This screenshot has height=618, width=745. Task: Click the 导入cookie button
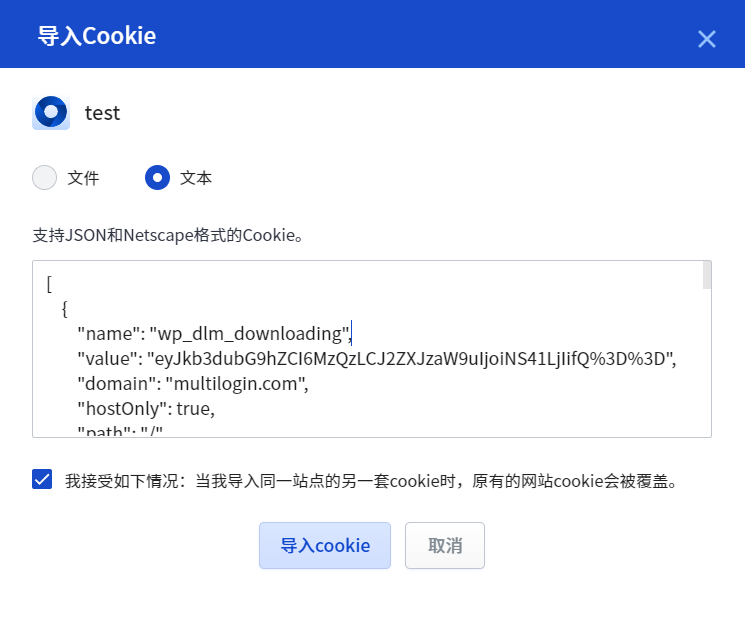[325, 545]
